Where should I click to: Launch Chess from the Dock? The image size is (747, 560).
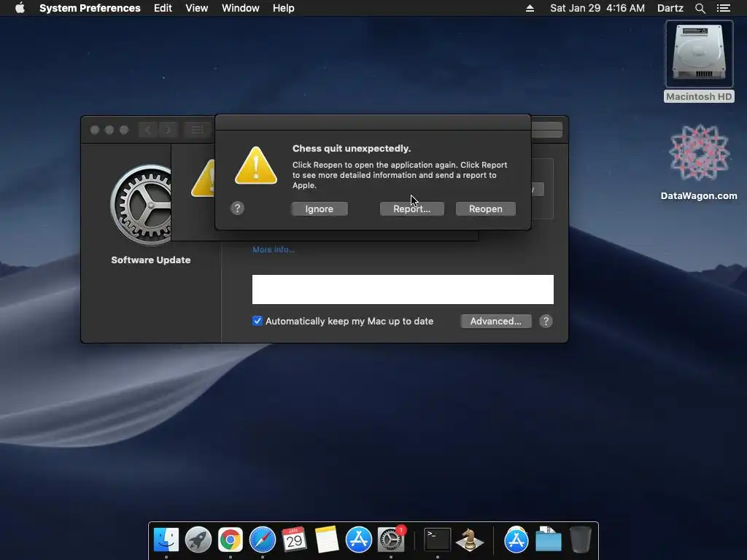(x=470, y=540)
